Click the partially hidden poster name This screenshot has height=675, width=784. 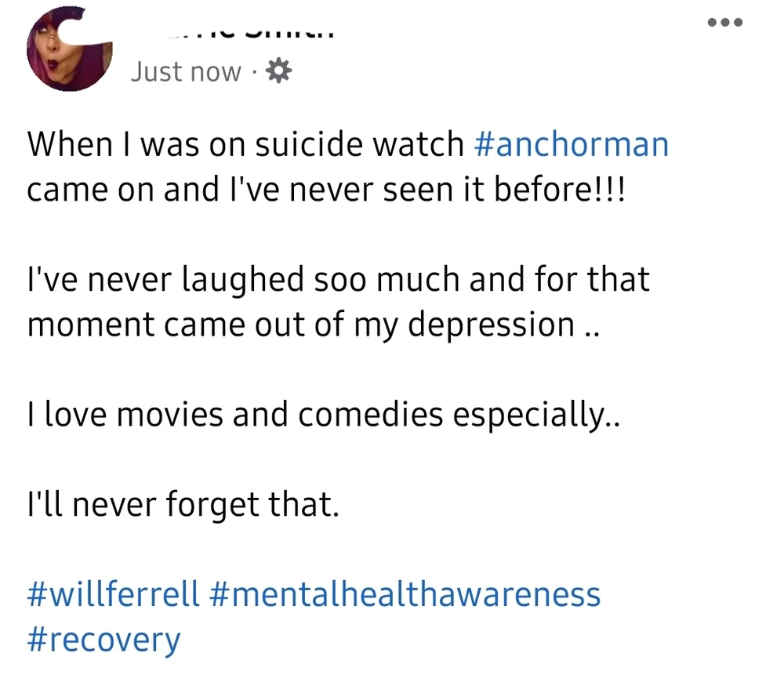tap(252, 34)
